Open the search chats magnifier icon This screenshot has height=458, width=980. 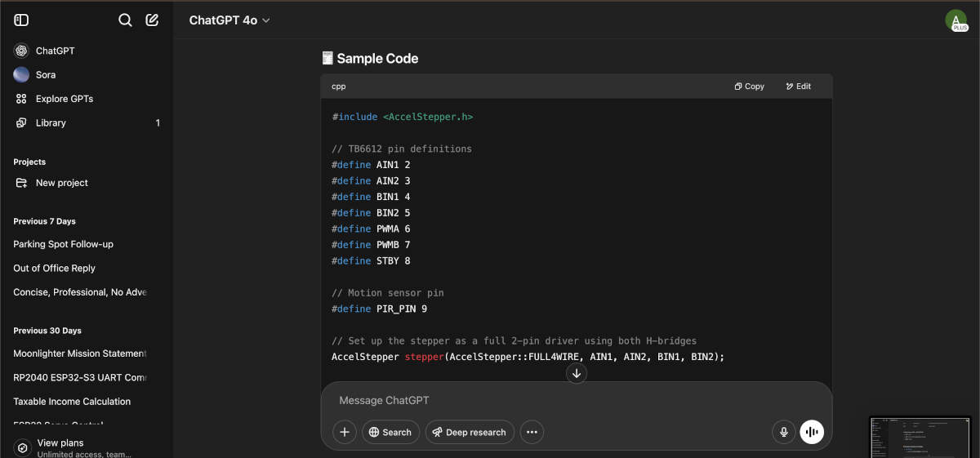pyautogui.click(x=125, y=20)
